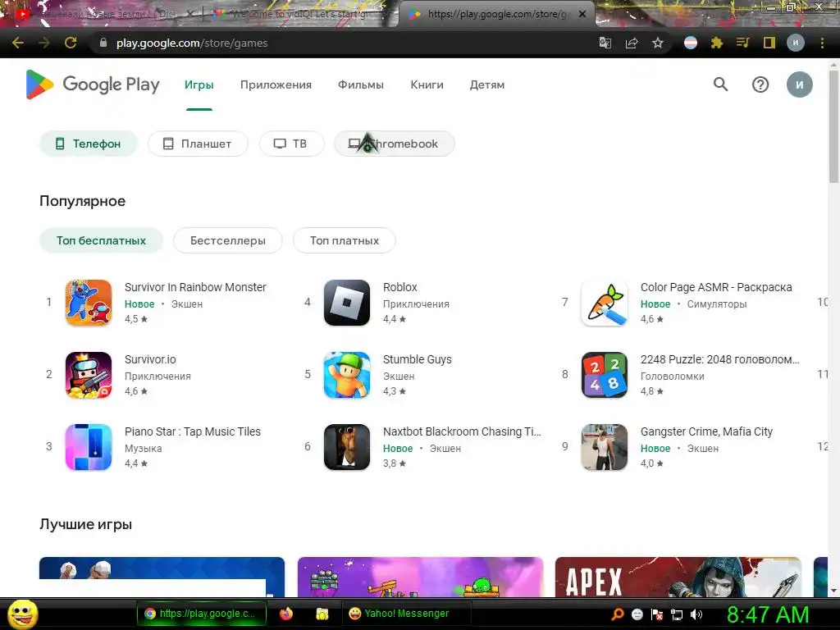The height and width of the screenshot is (630, 840).
Task: Click the share page icon
Action: [632, 43]
